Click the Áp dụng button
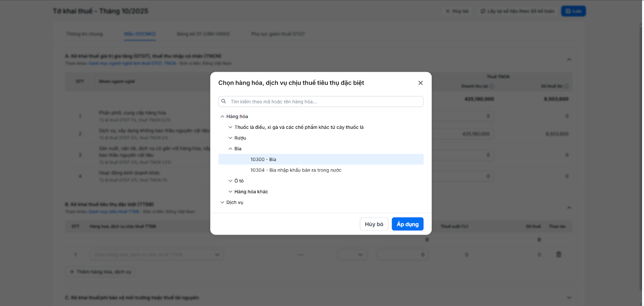The width and height of the screenshot is (644, 306). tap(407, 224)
